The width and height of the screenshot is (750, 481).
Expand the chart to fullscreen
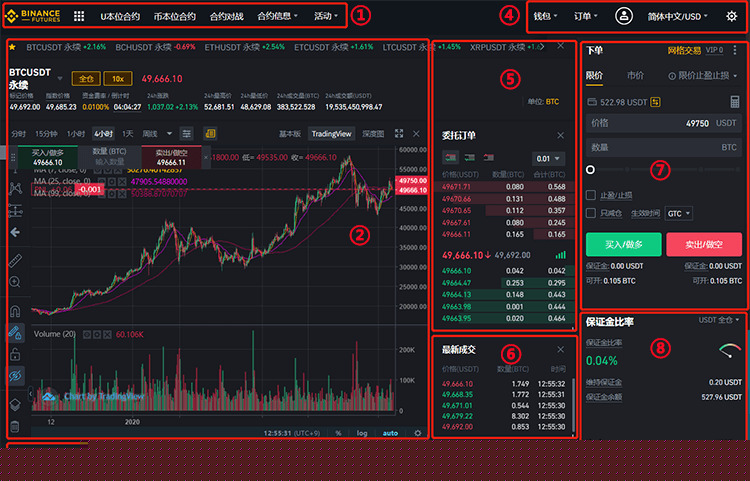click(x=399, y=133)
